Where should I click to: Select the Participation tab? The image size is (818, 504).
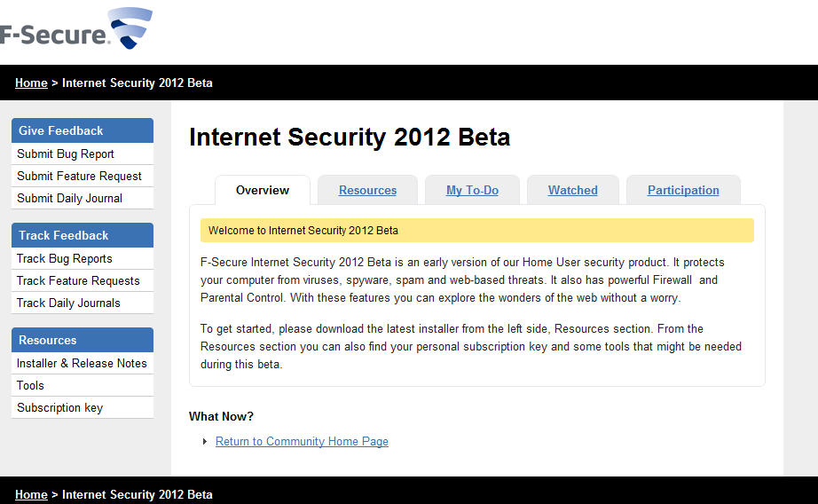coord(683,190)
